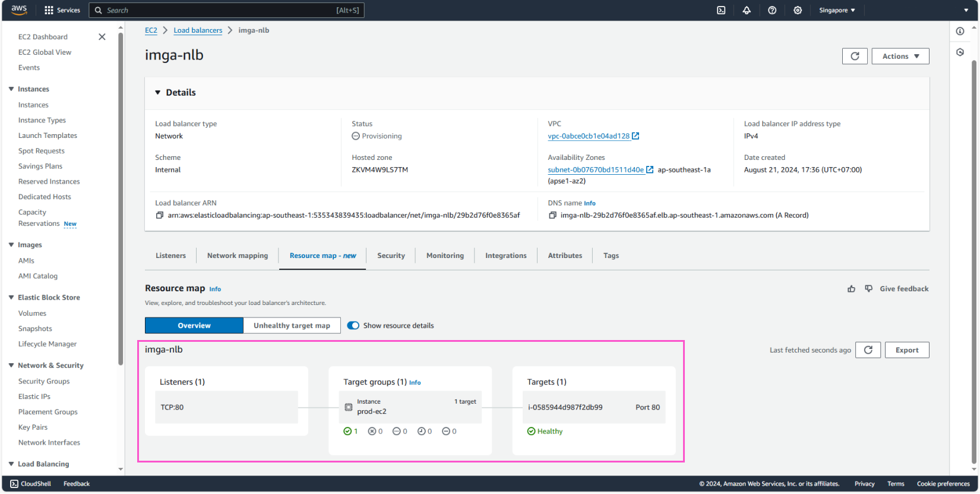980x494 pixels.
Task: Open vpc-0abce0cb1e04ad128 link
Action: coord(589,136)
